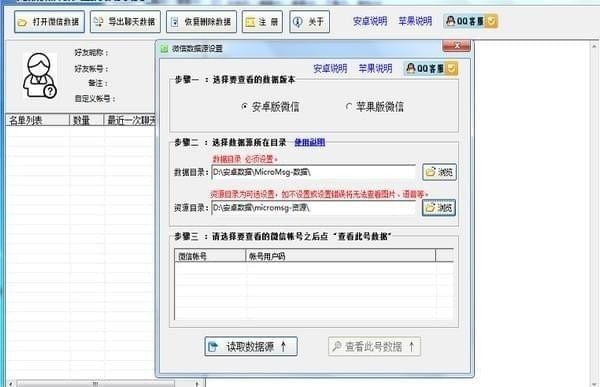Image resolution: width=600 pixels, height=387 pixels.
Task: Click the 恢复删除数据 toolbar button
Action: point(201,21)
